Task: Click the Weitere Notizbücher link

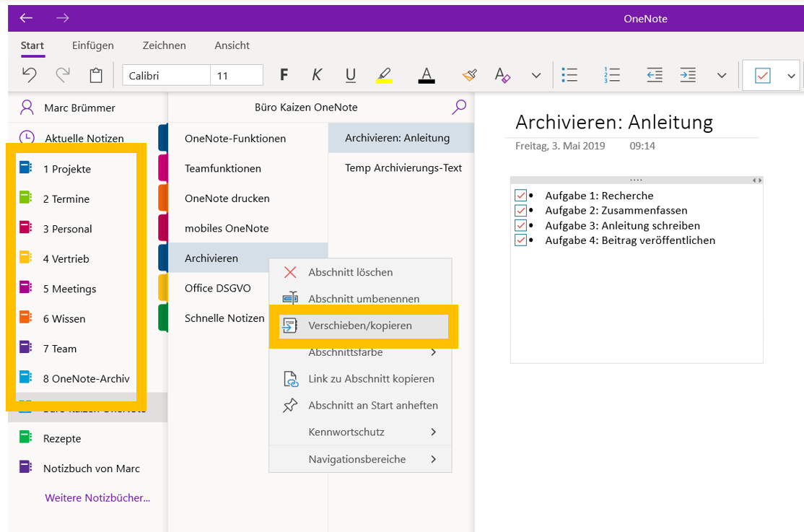Action: [97, 497]
